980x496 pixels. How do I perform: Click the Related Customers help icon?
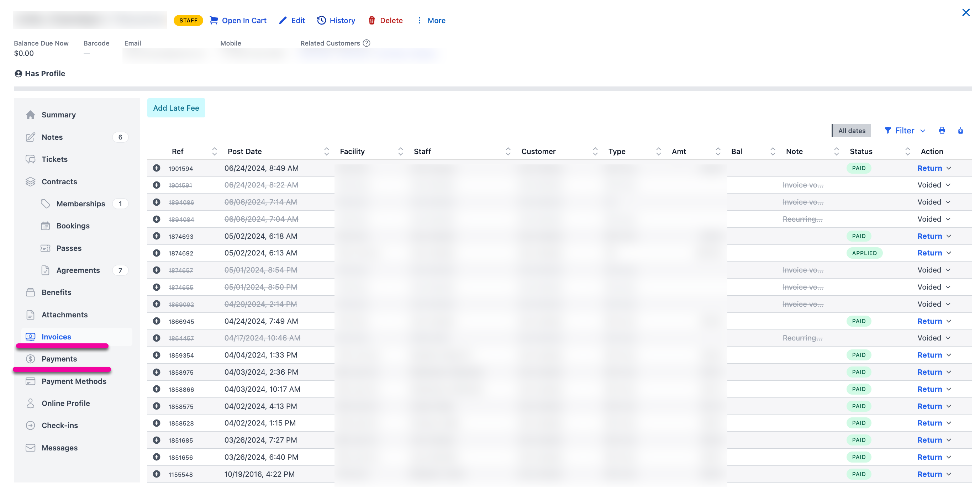tap(367, 43)
